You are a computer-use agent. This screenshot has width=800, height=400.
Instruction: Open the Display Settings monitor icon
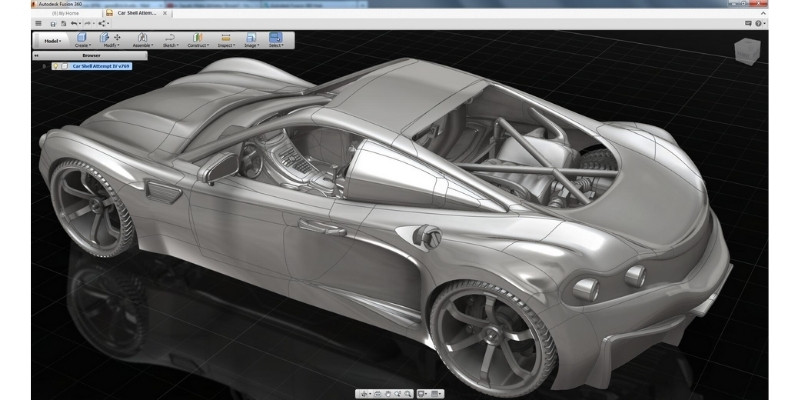(x=420, y=394)
